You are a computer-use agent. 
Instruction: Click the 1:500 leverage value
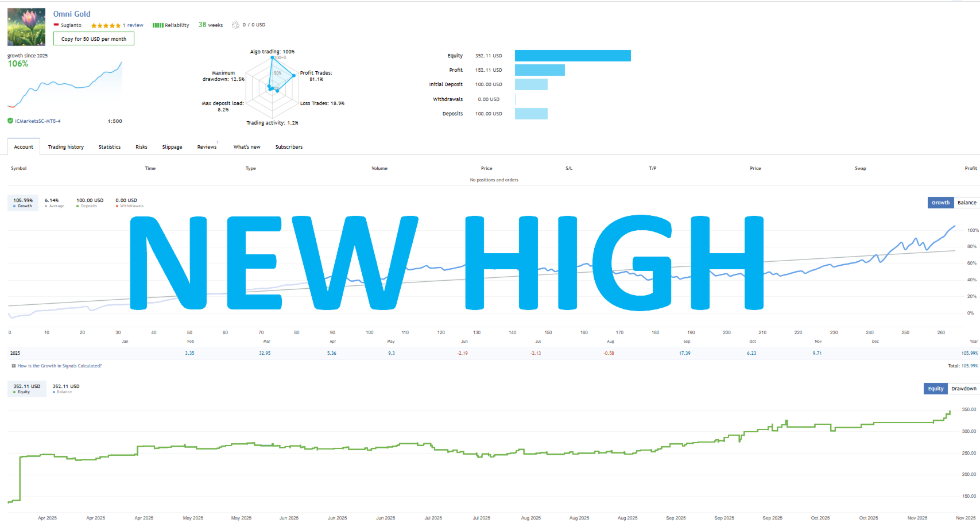[x=115, y=121]
